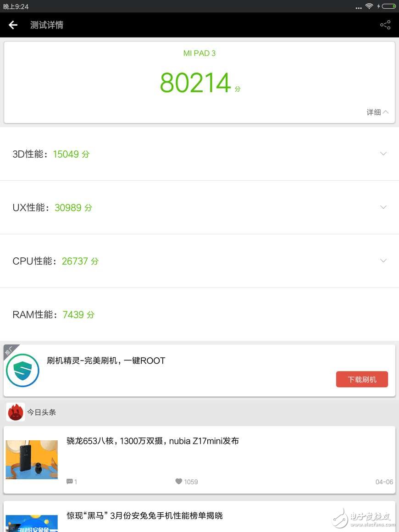This screenshot has height=532, width=399.
Task: Tap the comment bubble icon on the nubia article
Action: (70, 482)
